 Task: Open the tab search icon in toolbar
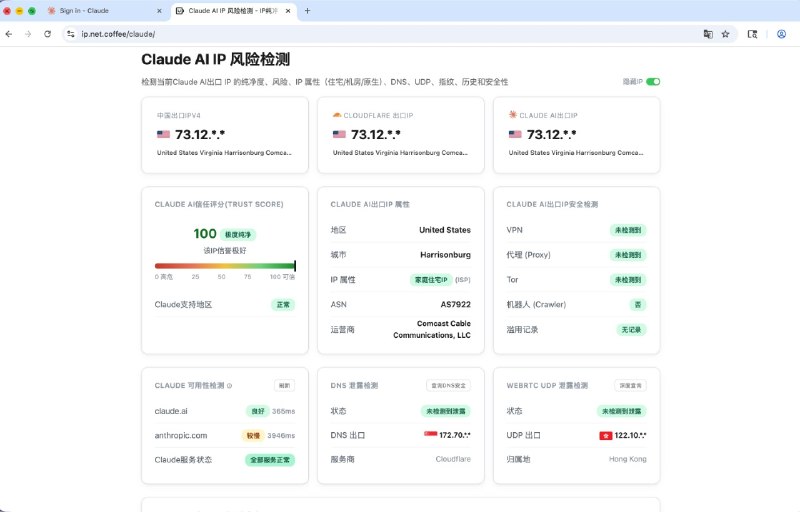point(753,34)
